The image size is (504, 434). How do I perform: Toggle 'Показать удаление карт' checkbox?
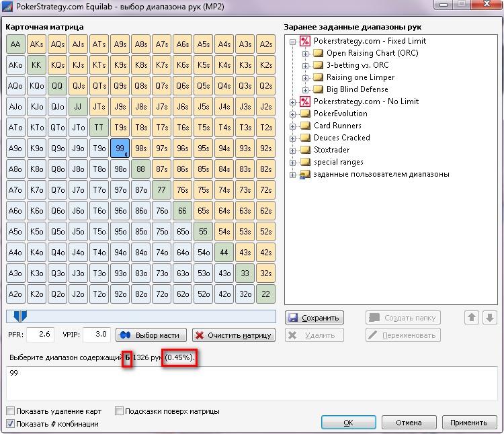click(11, 411)
